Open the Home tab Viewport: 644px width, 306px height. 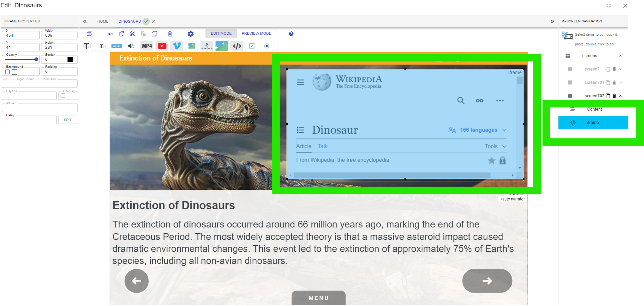click(103, 21)
